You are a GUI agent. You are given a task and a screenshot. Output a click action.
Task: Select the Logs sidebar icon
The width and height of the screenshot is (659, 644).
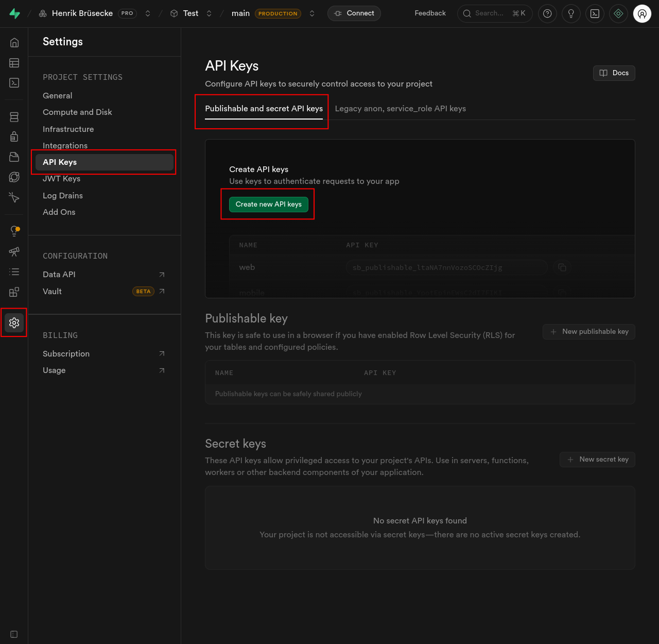[x=14, y=272]
